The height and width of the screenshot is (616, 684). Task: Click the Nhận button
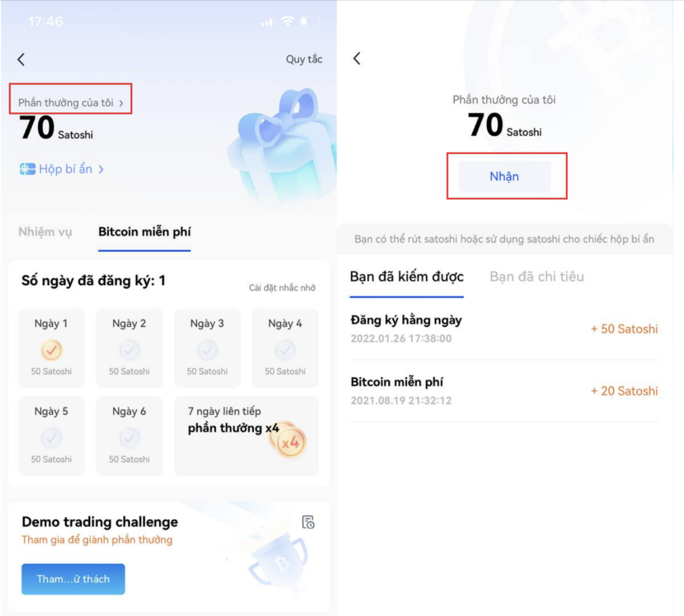(505, 176)
